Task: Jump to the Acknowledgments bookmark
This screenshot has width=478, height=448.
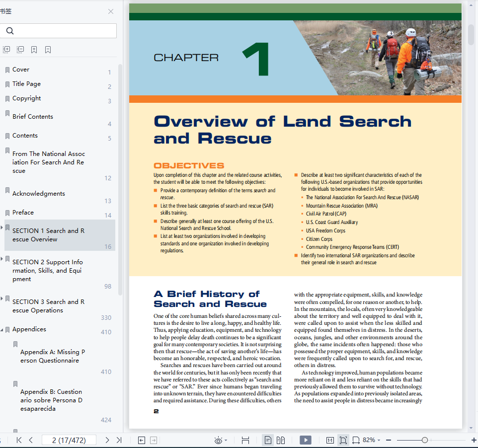Action: (x=39, y=194)
